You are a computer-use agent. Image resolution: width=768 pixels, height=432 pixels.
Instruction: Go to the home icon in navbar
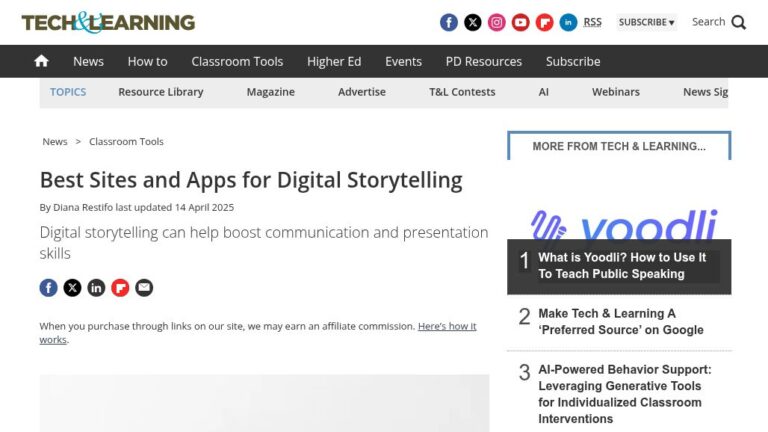[42, 61]
